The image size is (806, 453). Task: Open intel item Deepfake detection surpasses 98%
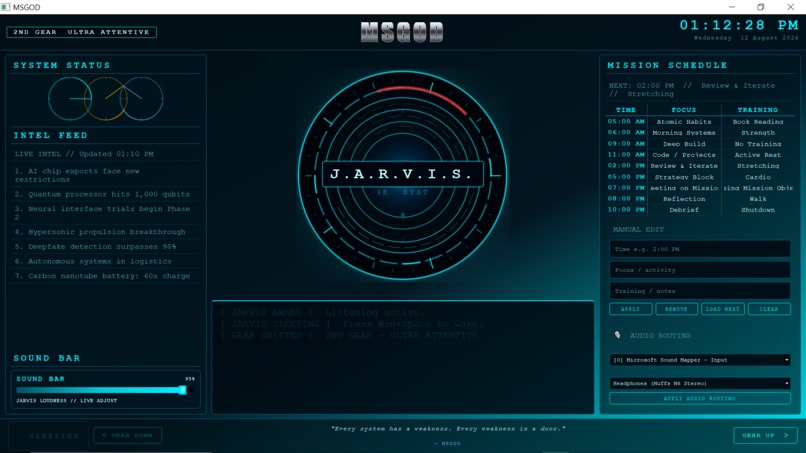pos(106,247)
